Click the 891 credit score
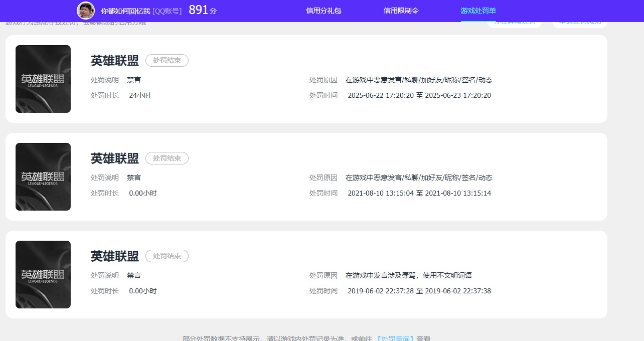 [198, 10]
